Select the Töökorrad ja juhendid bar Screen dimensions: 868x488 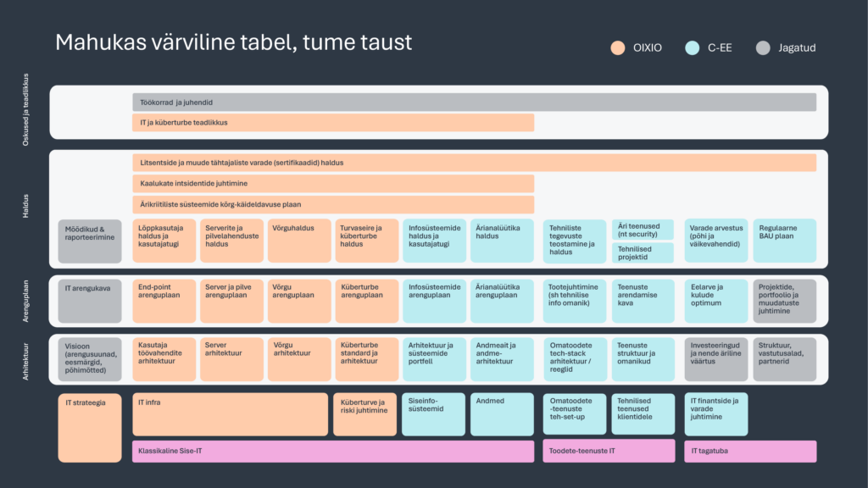click(474, 103)
